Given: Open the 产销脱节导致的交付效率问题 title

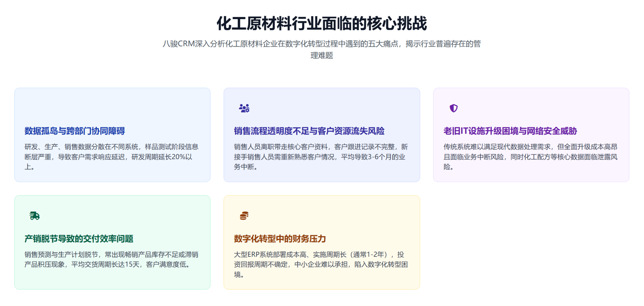Looking at the screenshot, I should (79, 239).
